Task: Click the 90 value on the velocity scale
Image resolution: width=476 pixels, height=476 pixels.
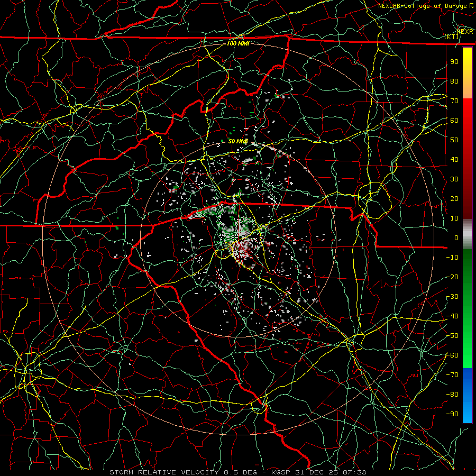Action: pos(454,62)
